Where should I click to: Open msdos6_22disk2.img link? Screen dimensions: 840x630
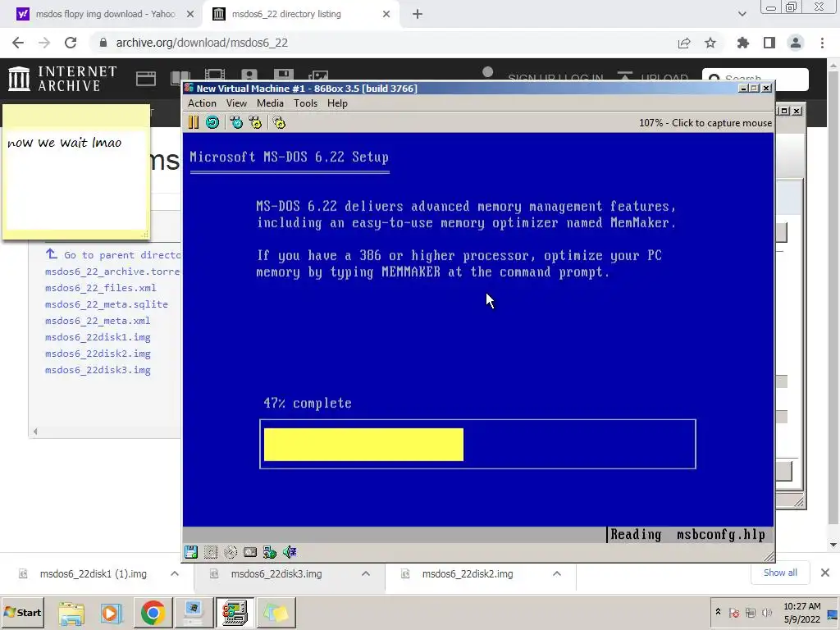point(98,354)
